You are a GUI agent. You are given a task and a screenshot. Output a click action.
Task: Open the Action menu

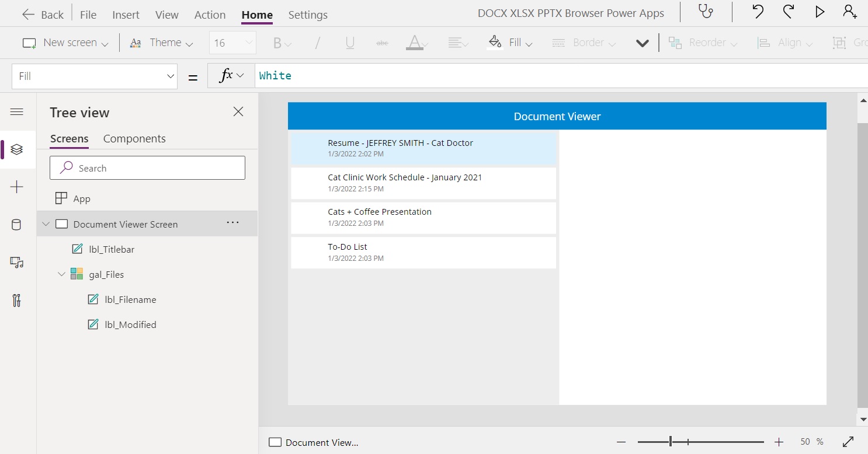coord(210,15)
